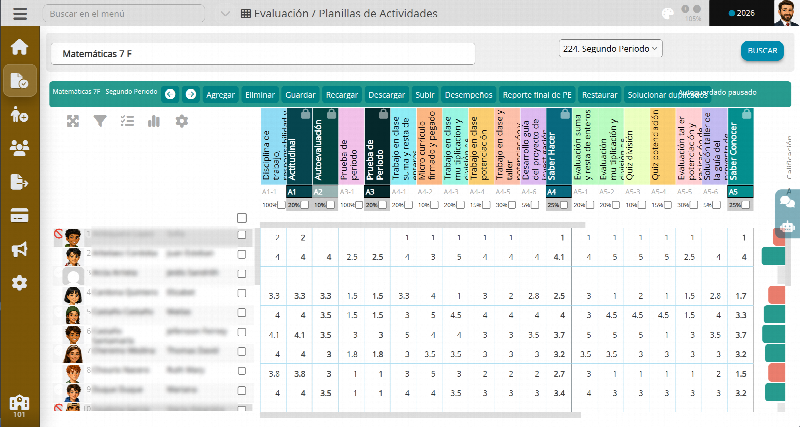
Task: Open the people group sidebar icon
Action: tap(19, 148)
